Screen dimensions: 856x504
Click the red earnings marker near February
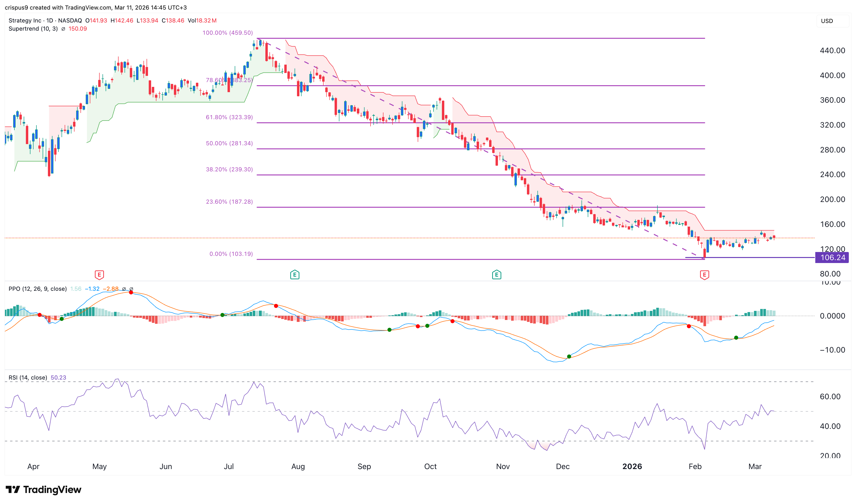[704, 275]
